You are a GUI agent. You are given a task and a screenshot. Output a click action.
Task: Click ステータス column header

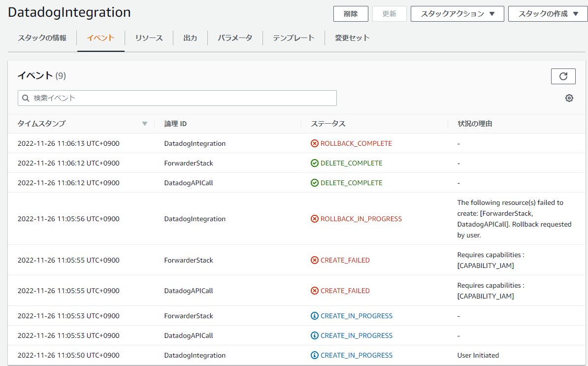[x=328, y=124]
